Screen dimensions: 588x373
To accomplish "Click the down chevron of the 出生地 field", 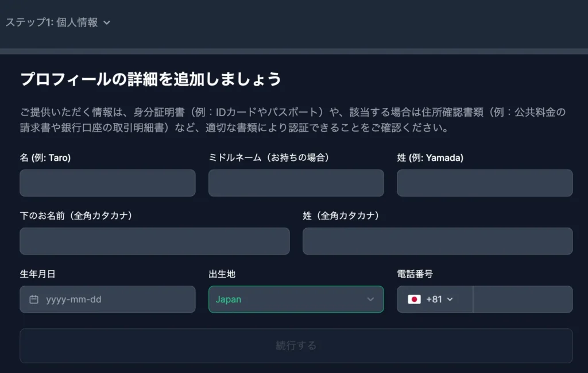I will [x=372, y=299].
